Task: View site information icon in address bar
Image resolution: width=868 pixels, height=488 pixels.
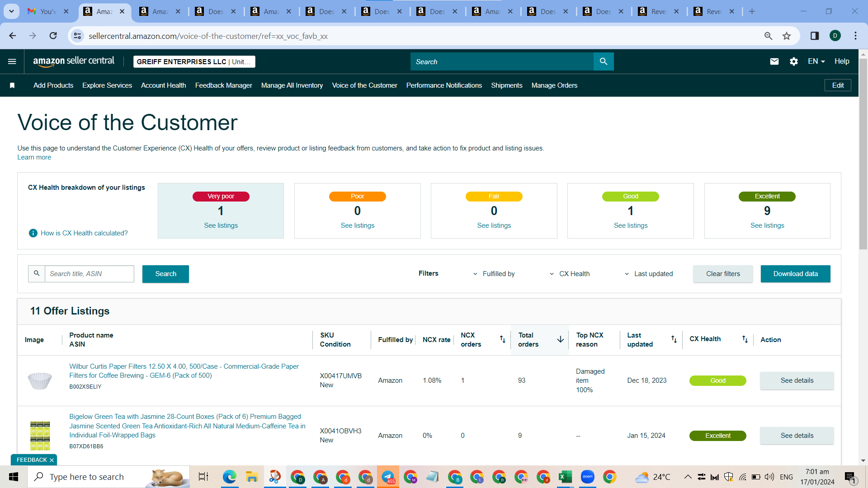Action: [x=78, y=36]
